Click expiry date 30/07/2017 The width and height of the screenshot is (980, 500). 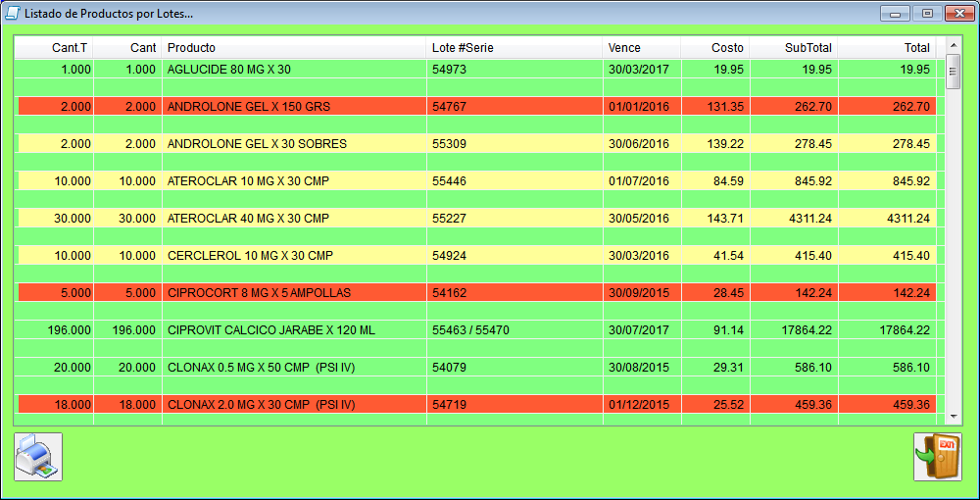(639, 330)
